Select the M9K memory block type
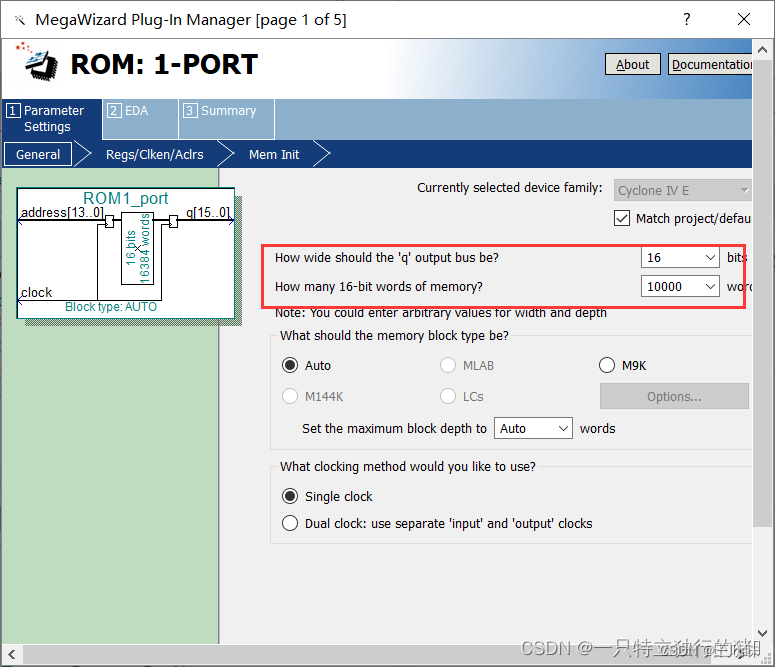This screenshot has height=667, width=775. tap(607, 365)
